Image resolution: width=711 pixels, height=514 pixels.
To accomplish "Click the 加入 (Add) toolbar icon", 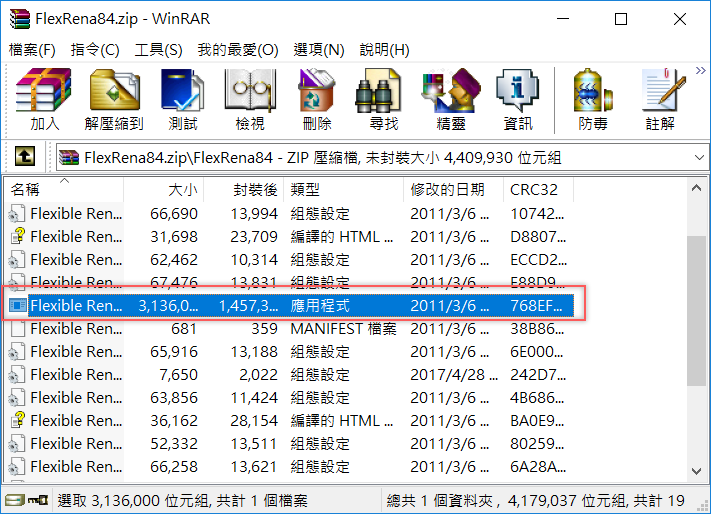I will [44, 99].
